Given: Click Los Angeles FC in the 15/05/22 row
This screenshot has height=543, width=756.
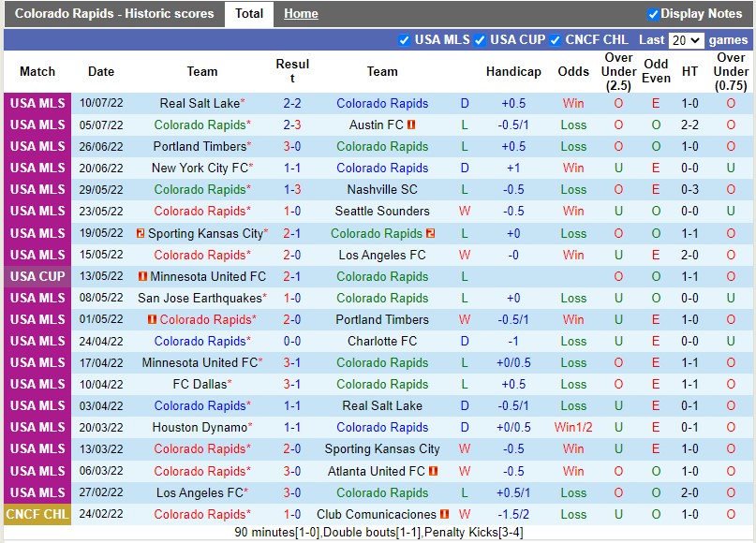Looking at the screenshot, I should click(382, 255).
